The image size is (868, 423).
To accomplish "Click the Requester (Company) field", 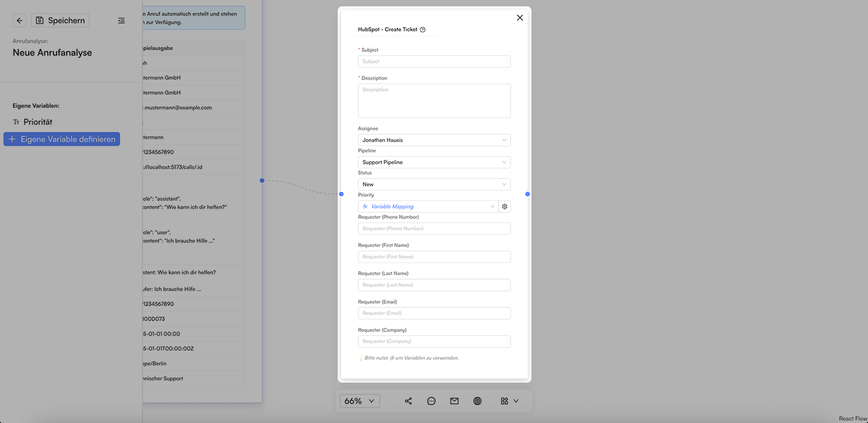I will [434, 341].
